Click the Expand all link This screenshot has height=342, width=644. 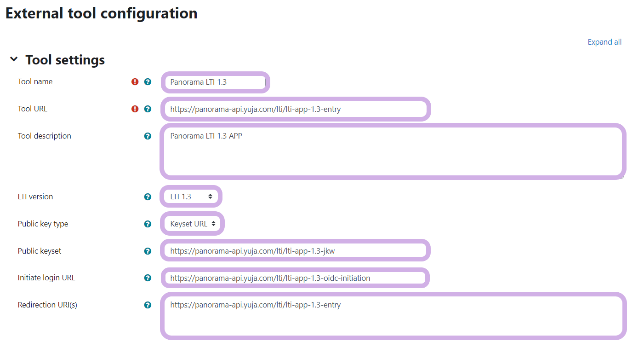point(604,42)
